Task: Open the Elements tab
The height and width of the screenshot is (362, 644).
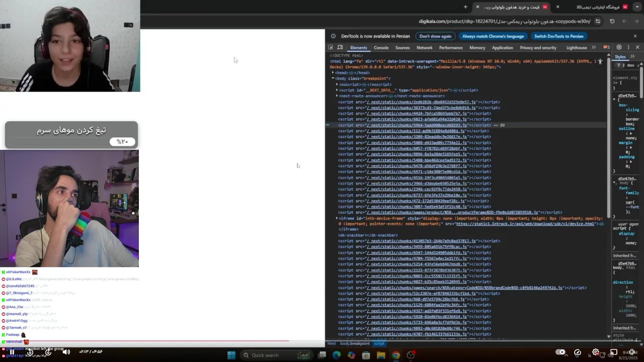Action: coord(358,48)
